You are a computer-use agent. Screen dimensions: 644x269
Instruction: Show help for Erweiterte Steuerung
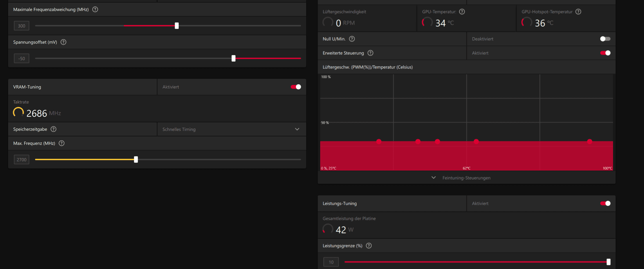(x=370, y=53)
